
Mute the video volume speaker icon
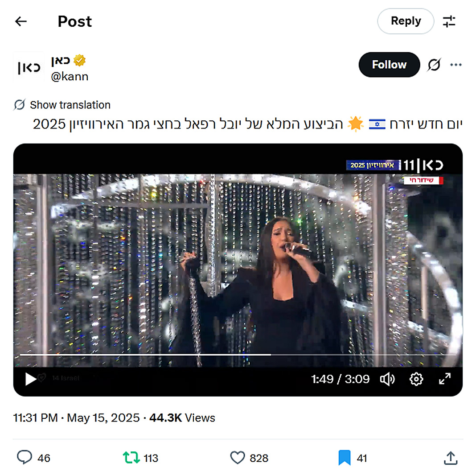click(x=387, y=379)
